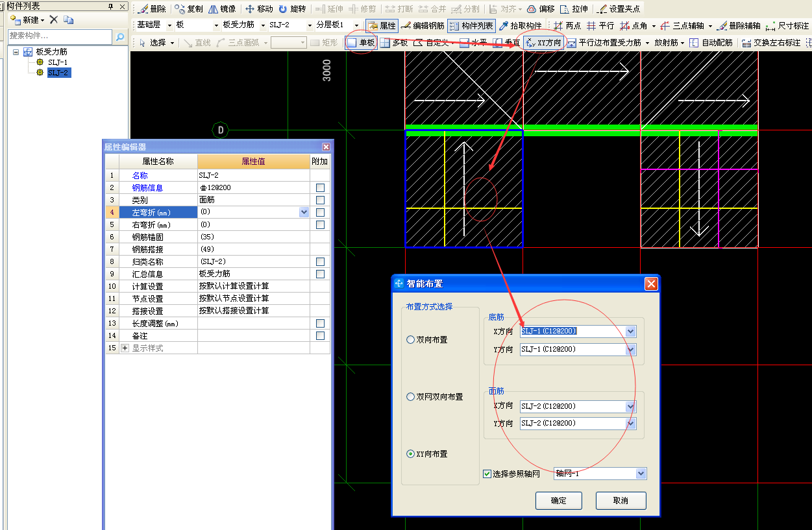The width and height of the screenshot is (812, 530).
Task: Expand the 显示样式 property row
Action: (125, 348)
